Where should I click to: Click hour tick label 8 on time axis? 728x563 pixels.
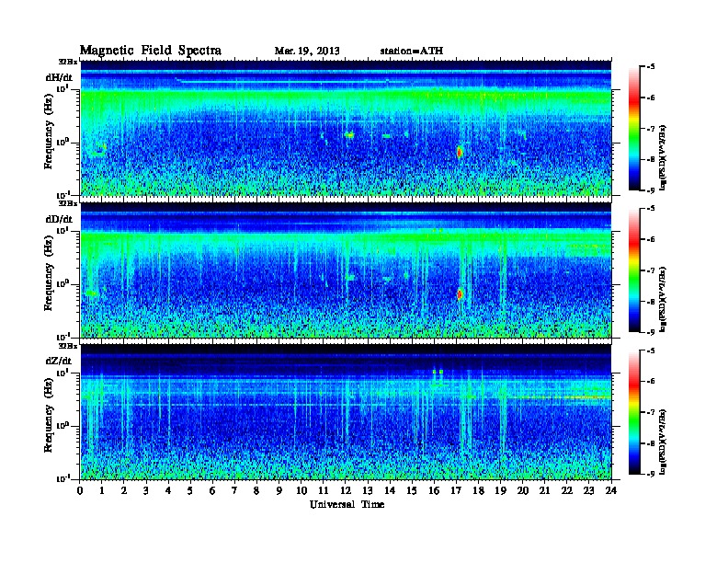256,490
